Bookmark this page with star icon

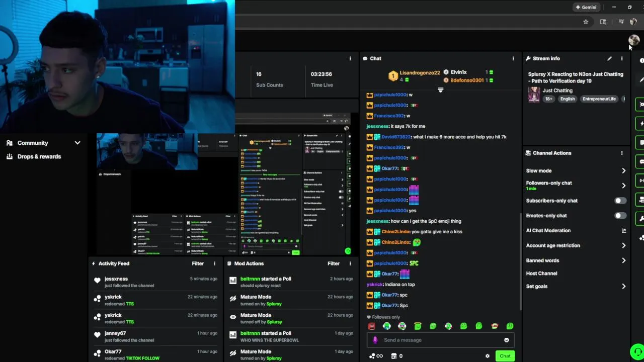[x=586, y=22]
